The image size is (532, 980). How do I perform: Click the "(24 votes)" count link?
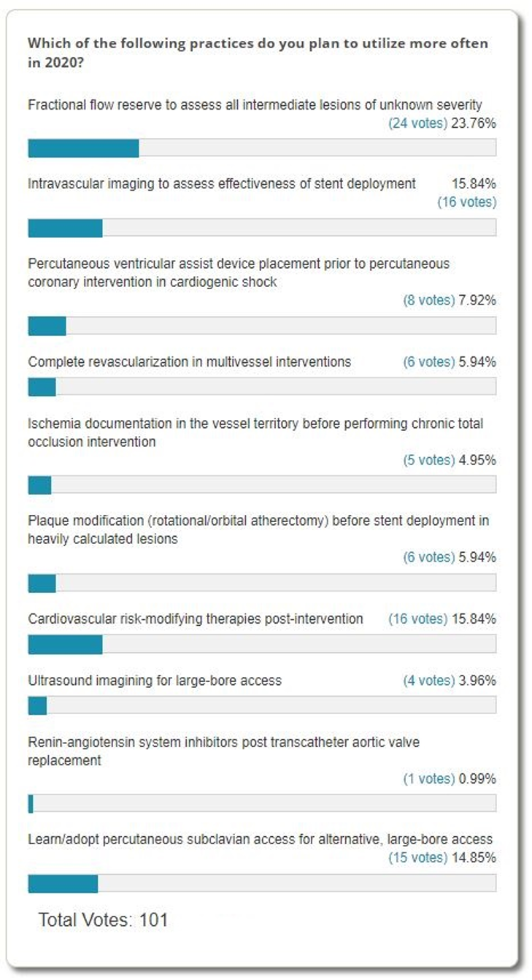tap(417, 123)
